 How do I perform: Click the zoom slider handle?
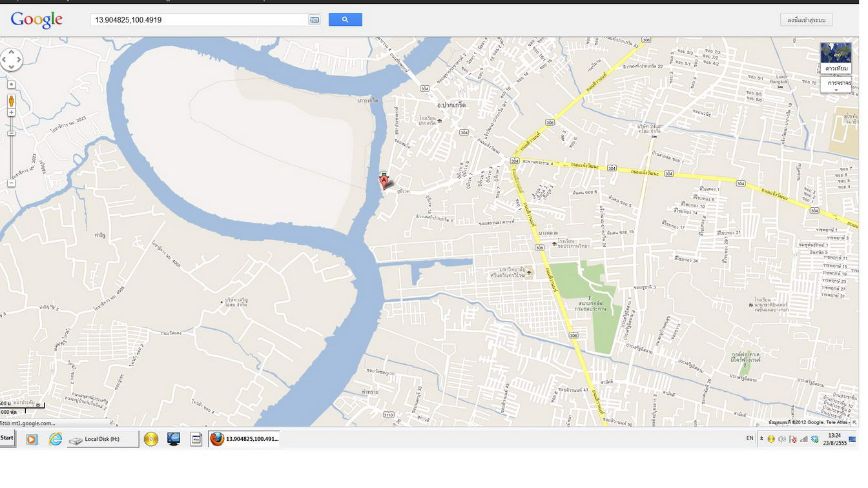click(11, 134)
